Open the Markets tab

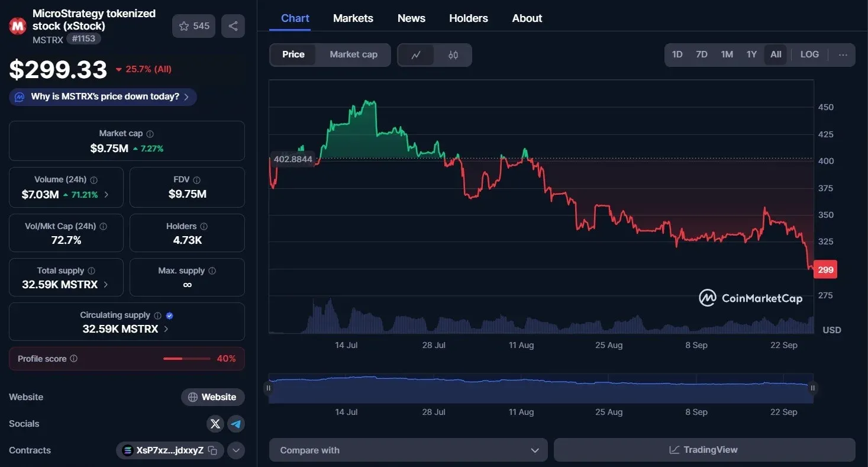point(353,18)
